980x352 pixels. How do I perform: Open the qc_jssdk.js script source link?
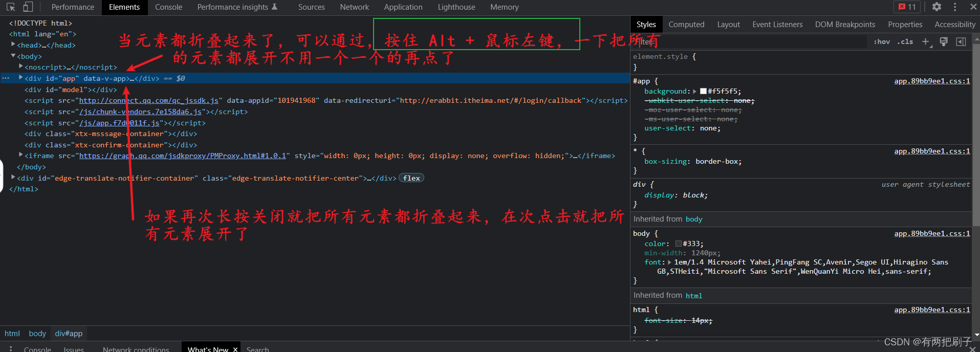(x=148, y=100)
